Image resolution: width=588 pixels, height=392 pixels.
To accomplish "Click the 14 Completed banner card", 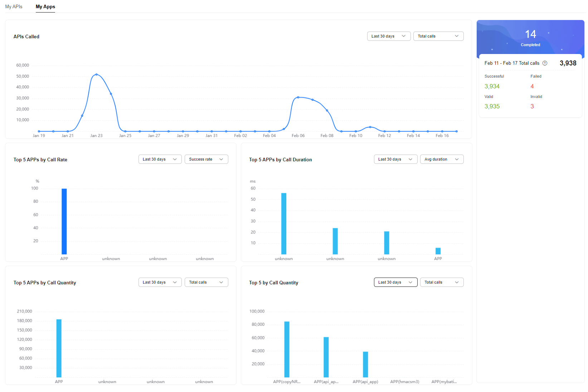I will (x=530, y=38).
